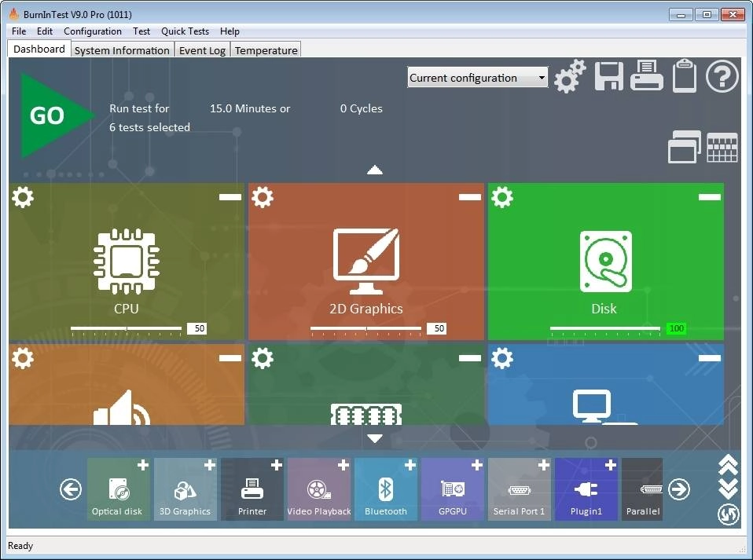
Task: Remove the blue network tile via minus
Action: [709, 358]
